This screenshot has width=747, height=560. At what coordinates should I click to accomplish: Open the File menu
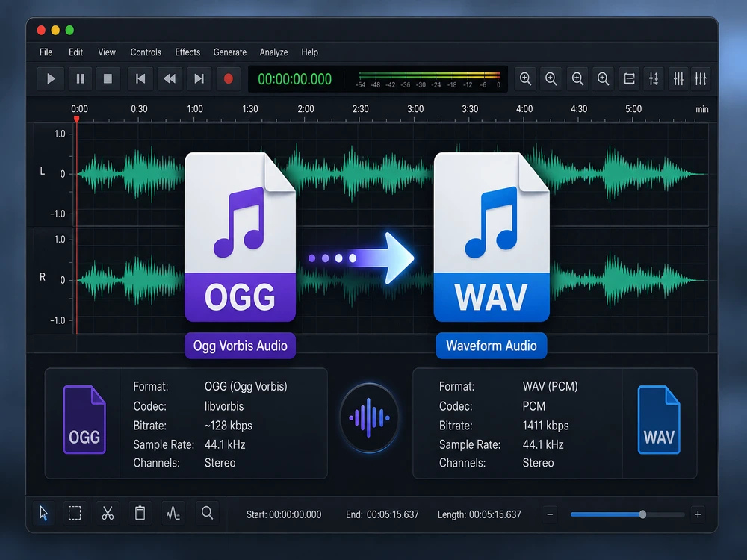46,52
